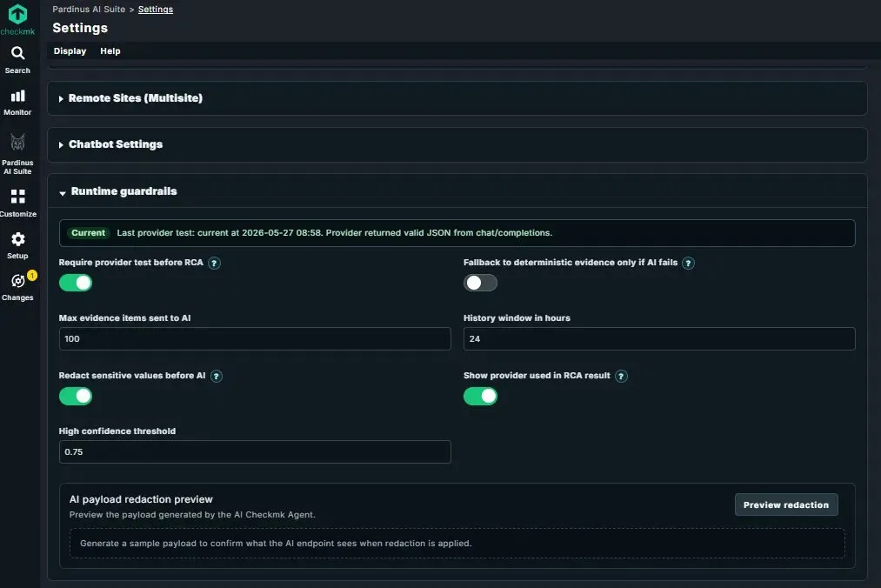The image size is (881, 588).
Task: Click the Generate a sample payload placeholder text
Action: (x=276, y=544)
